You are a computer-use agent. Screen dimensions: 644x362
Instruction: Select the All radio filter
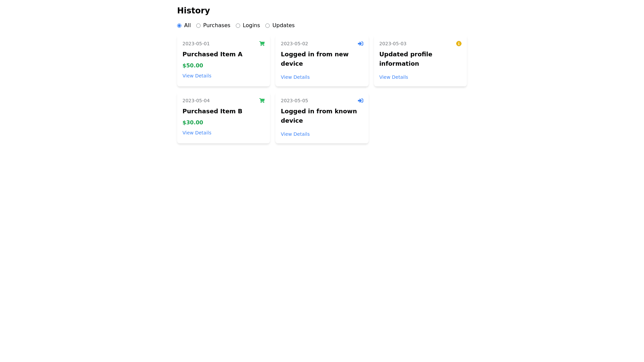click(179, 26)
